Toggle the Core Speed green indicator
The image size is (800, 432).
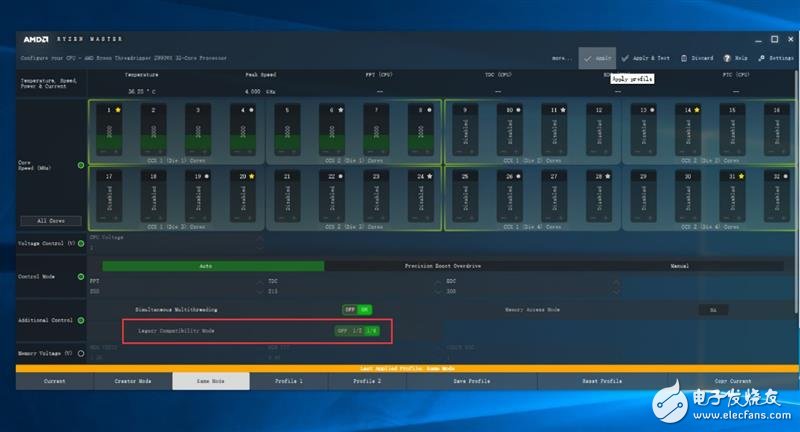[x=81, y=165]
